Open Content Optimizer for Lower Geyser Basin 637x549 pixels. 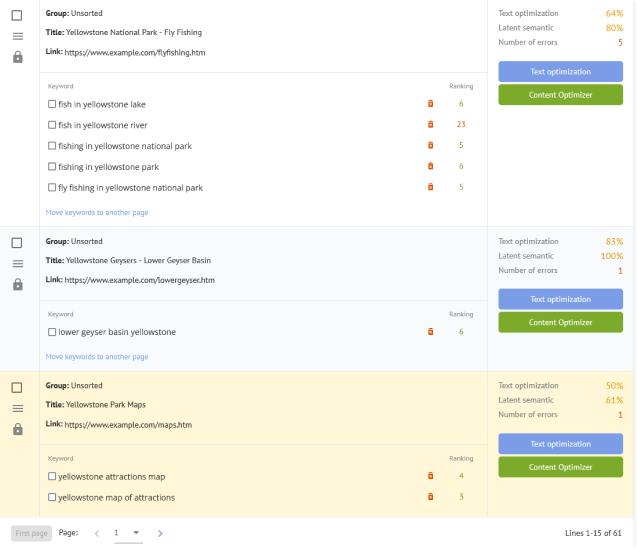click(560, 322)
